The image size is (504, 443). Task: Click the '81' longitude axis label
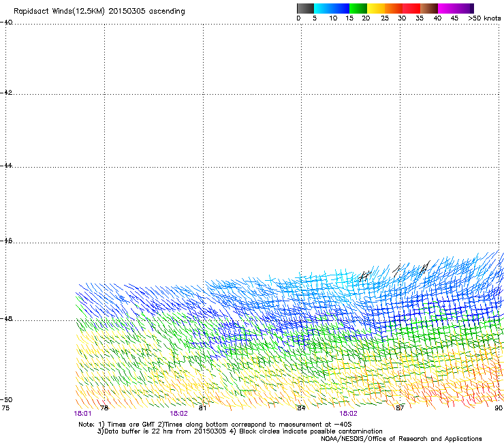click(202, 408)
